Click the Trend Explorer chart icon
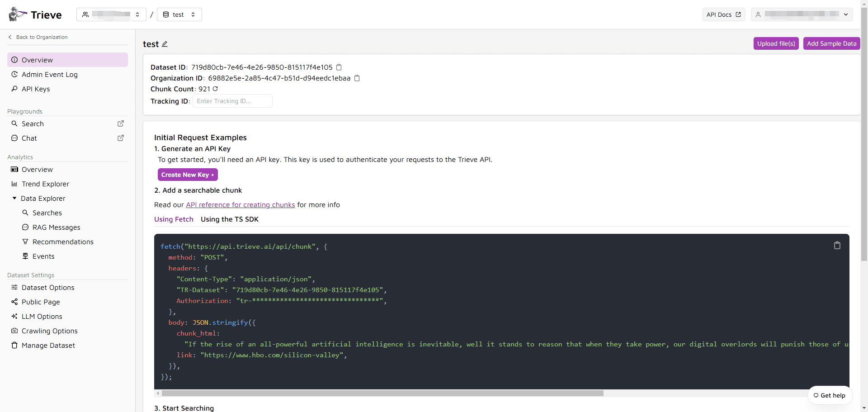 (x=14, y=184)
